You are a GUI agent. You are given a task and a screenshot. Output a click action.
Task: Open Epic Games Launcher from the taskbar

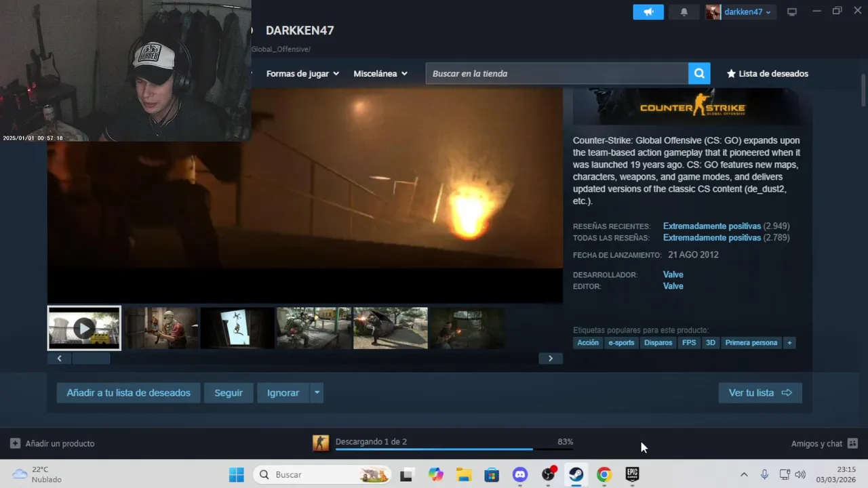tap(632, 474)
